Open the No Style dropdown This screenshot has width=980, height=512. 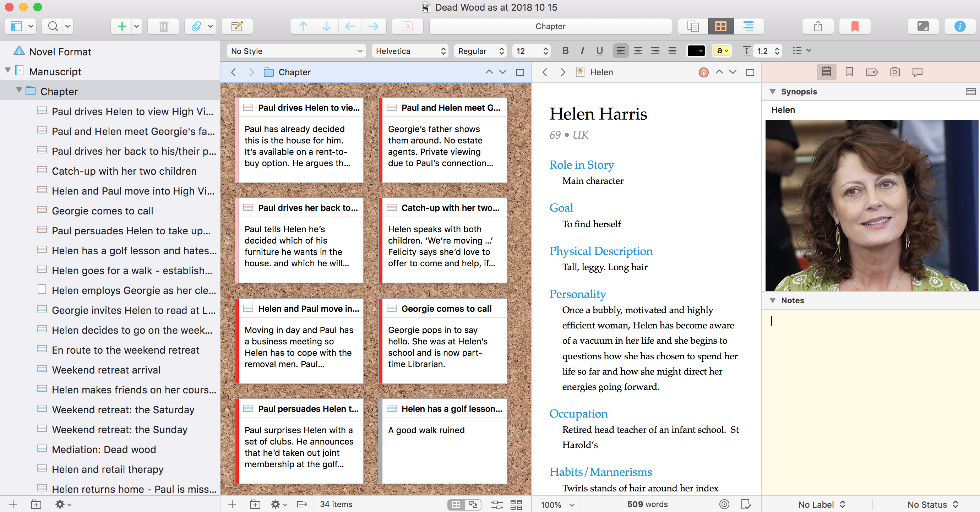click(296, 51)
